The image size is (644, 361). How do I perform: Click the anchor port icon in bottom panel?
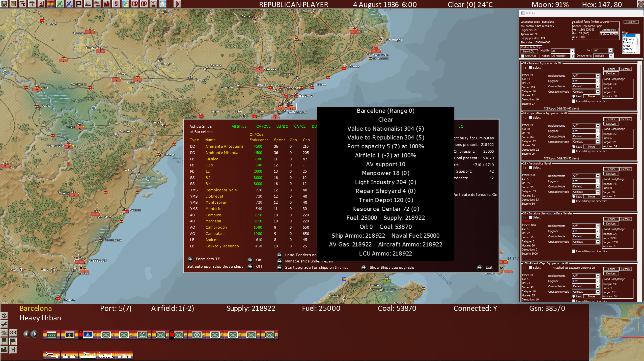tap(4, 316)
